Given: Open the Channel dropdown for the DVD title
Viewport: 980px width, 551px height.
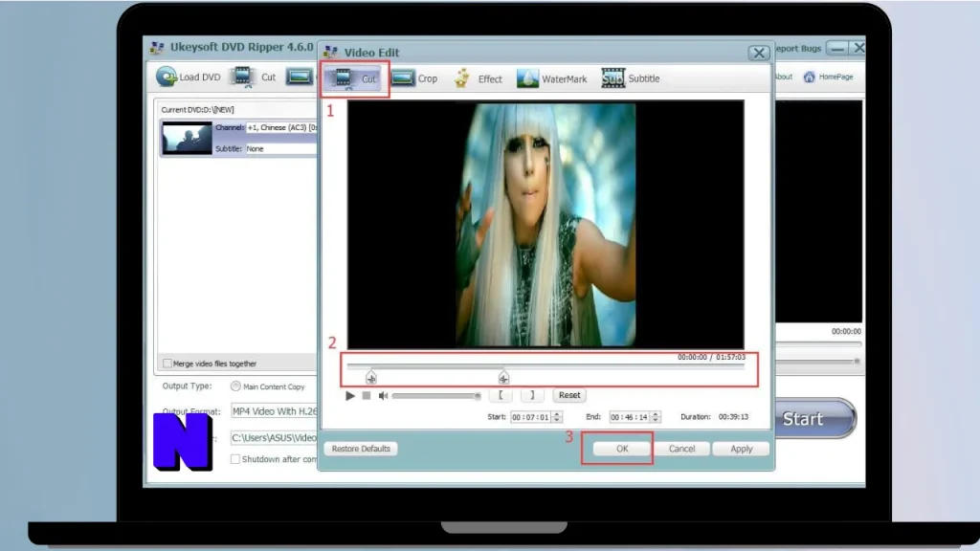Looking at the screenshot, I should pyautogui.click(x=282, y=127).
